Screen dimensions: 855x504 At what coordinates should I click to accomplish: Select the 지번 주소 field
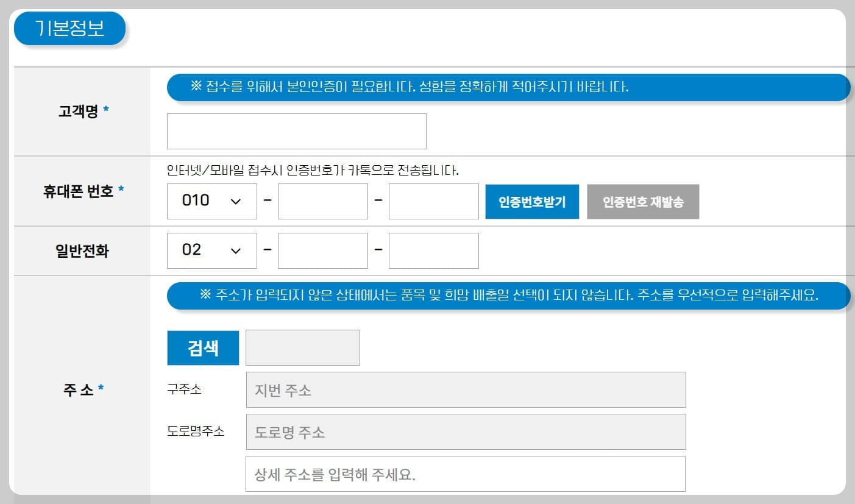(x=465, y=389)
